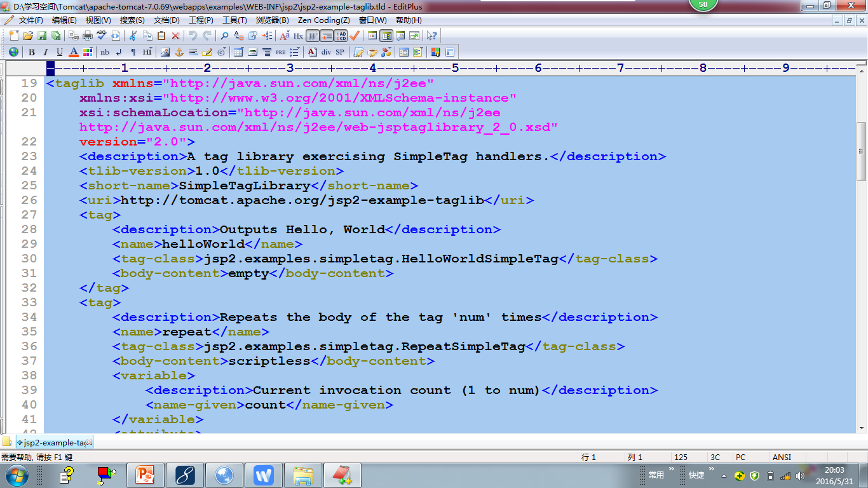Click the red X Delete icon
868x488 pixels.
(x=175, y=36)
